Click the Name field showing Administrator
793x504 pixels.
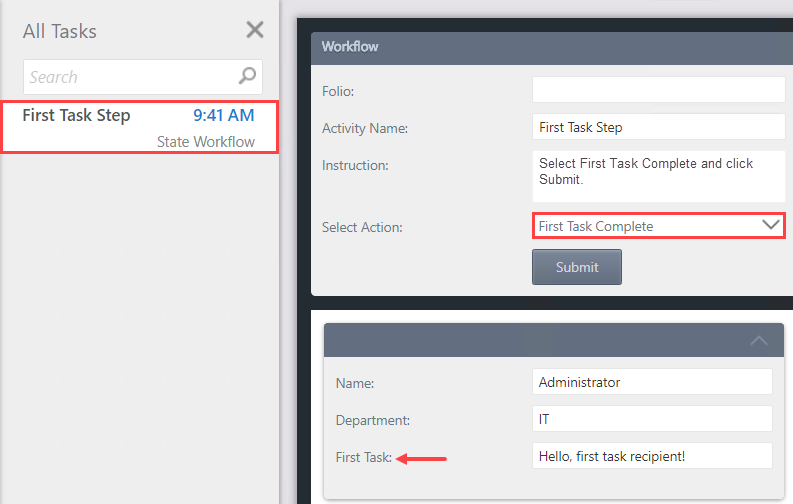point(652,382)
